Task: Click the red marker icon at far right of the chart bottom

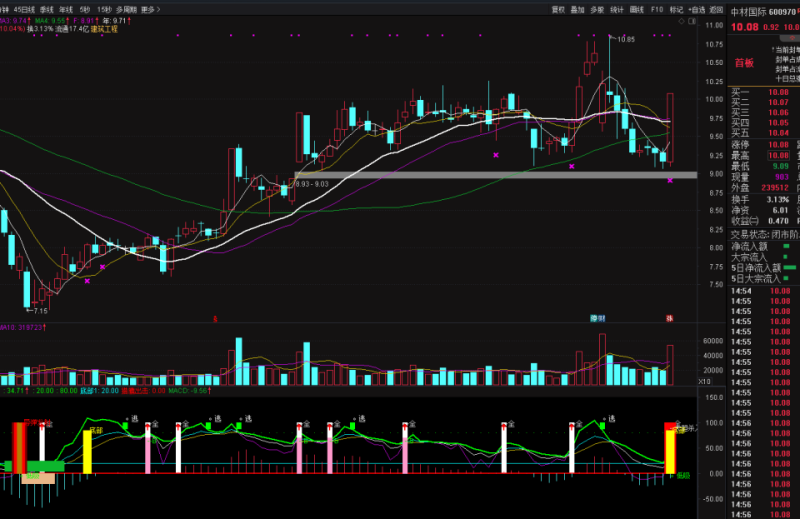Action: pos(670,318)
